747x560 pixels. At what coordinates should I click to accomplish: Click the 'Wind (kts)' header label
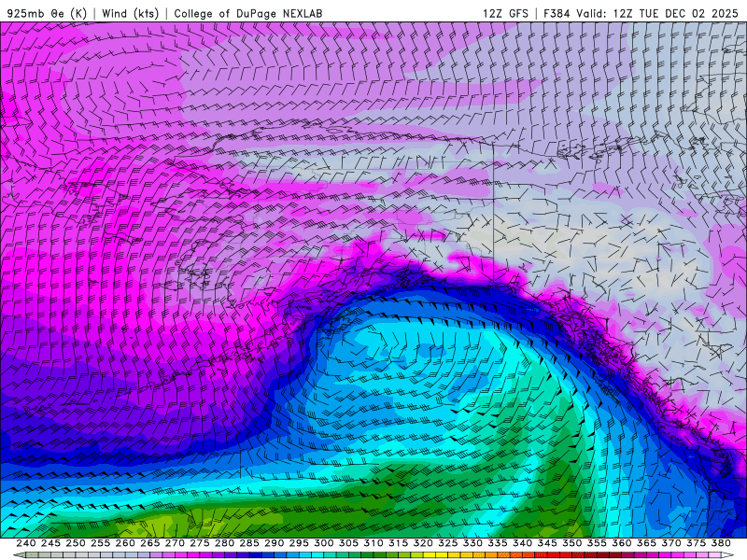click(130, 13)
